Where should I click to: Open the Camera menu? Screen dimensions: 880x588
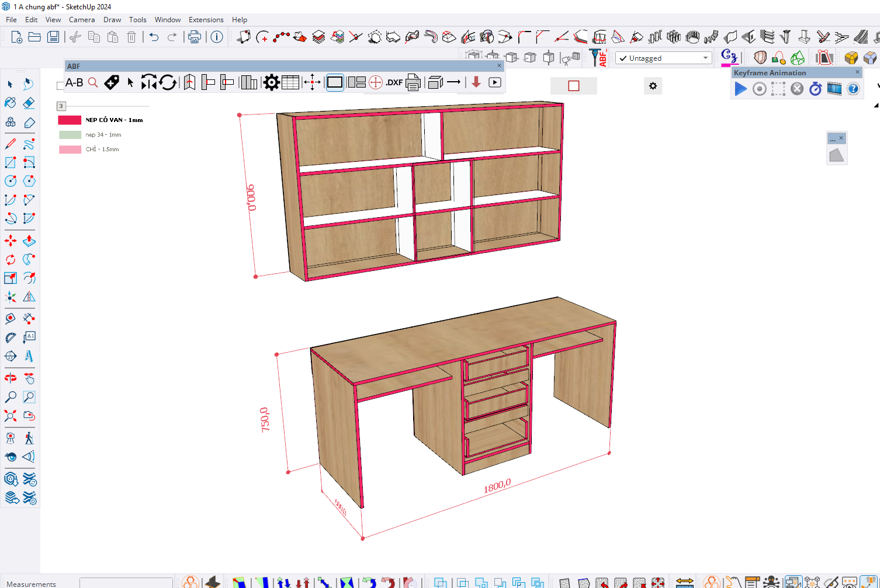[81, 19]
